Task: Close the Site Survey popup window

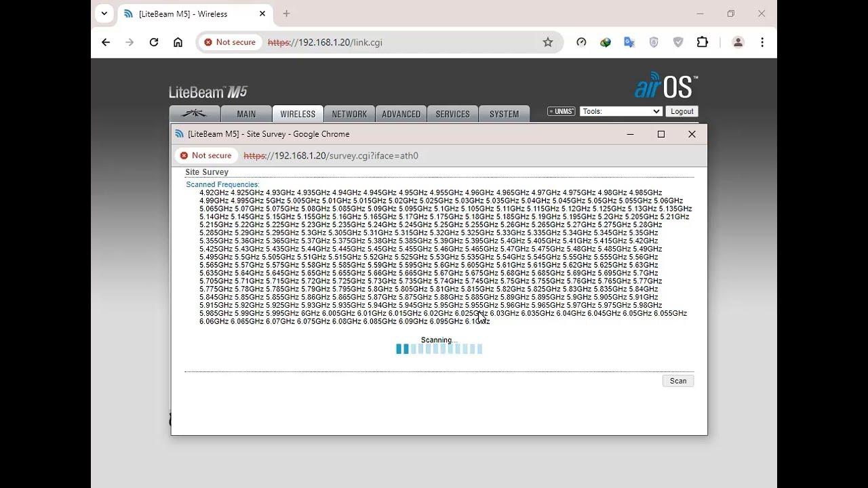Action: pos(692,134)
